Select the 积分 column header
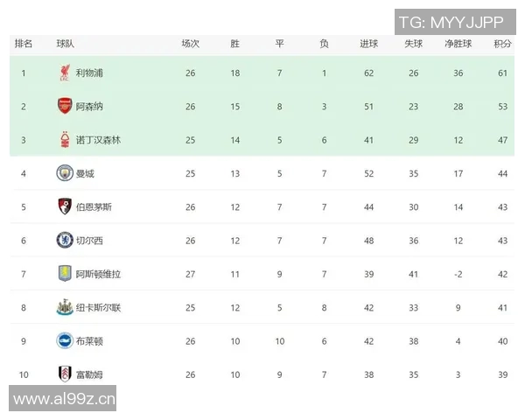 click(502, 44)
